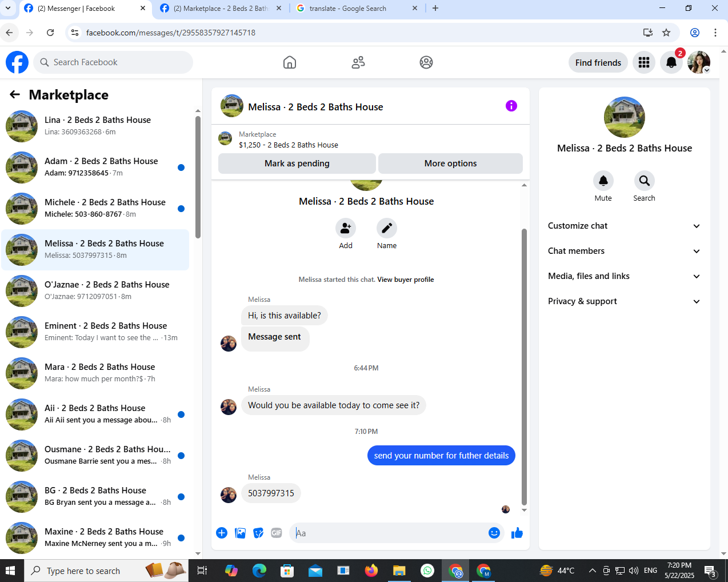
Task: Click the house thumbnail in right panel
Action: (625, 117)
